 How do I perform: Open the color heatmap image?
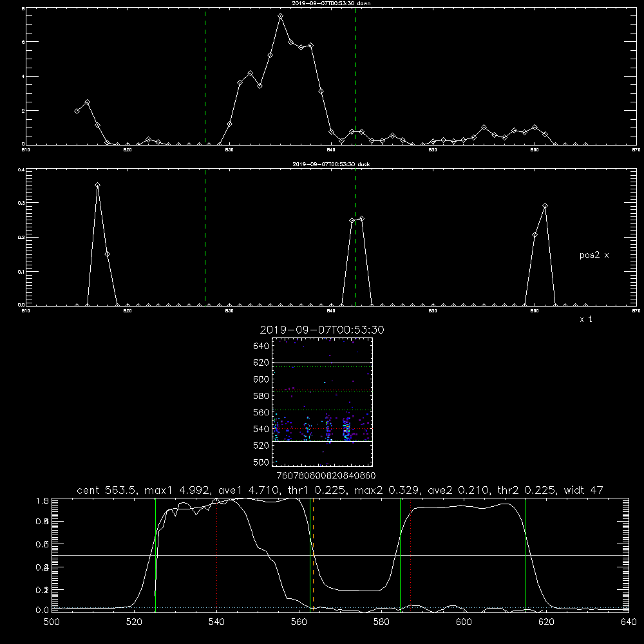click(x=323, y=402)
